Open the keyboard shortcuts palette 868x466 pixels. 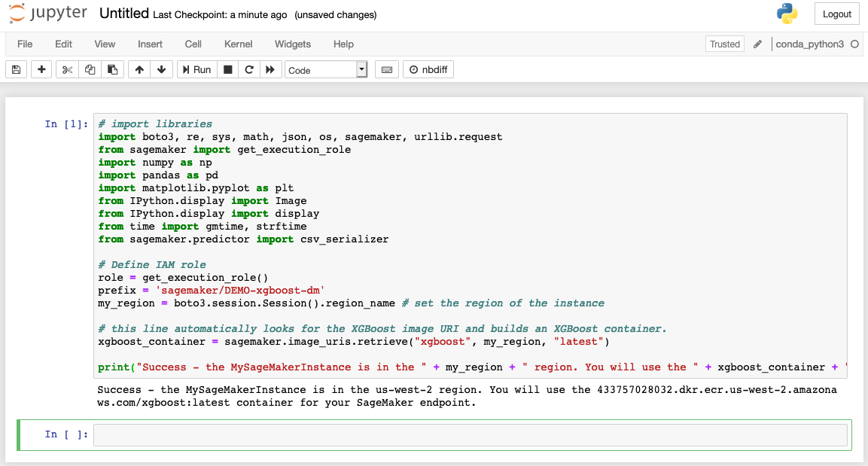[386, 69]
